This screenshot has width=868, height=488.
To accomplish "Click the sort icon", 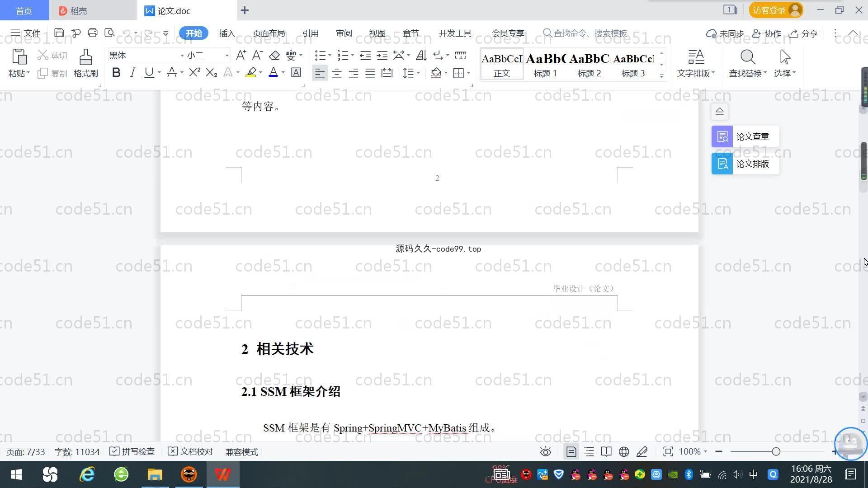I will click(421, 55).
